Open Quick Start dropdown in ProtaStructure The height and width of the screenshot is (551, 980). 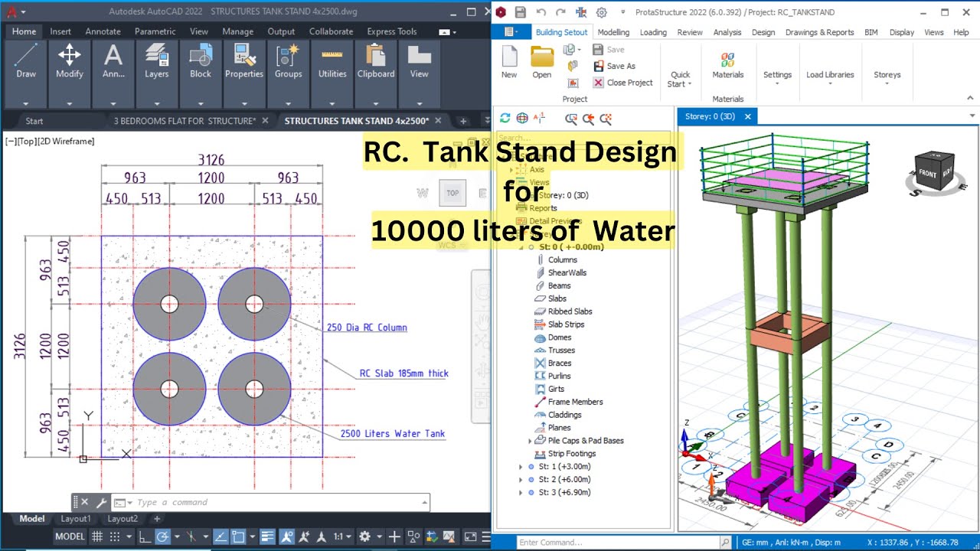(x=680, y=79)
